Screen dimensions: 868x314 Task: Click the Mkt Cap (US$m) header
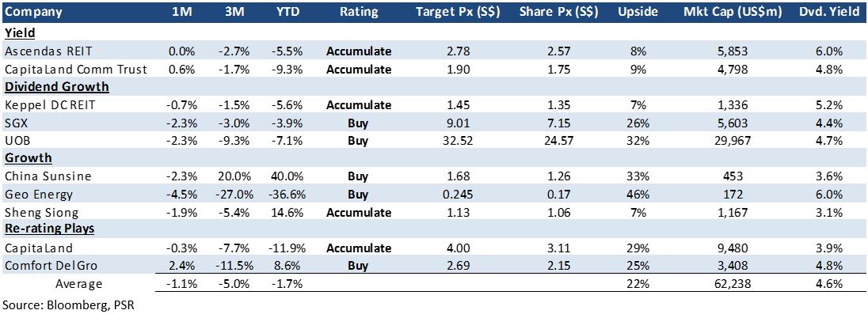pos(727,12)
